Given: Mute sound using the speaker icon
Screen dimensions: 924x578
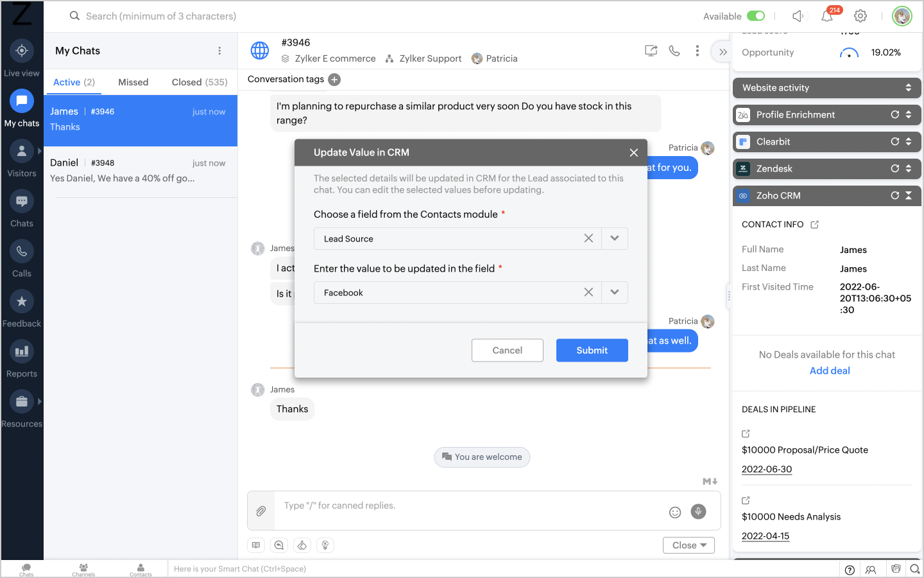Looking at the screenshot, I should [x=798, y=16].
